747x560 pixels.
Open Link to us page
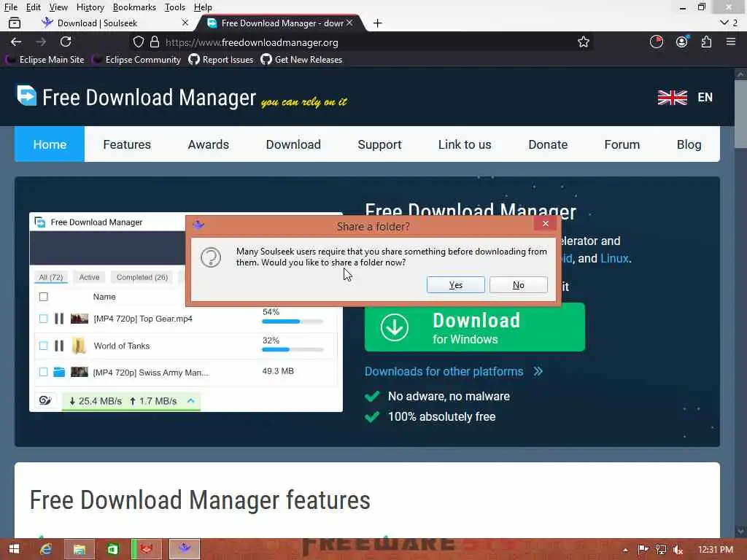465,144
